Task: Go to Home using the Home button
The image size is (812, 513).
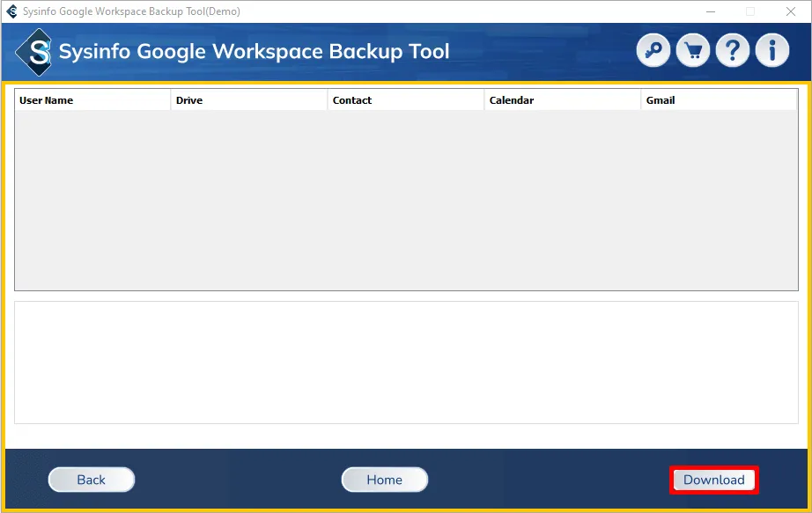Action: tap(384, 480)
